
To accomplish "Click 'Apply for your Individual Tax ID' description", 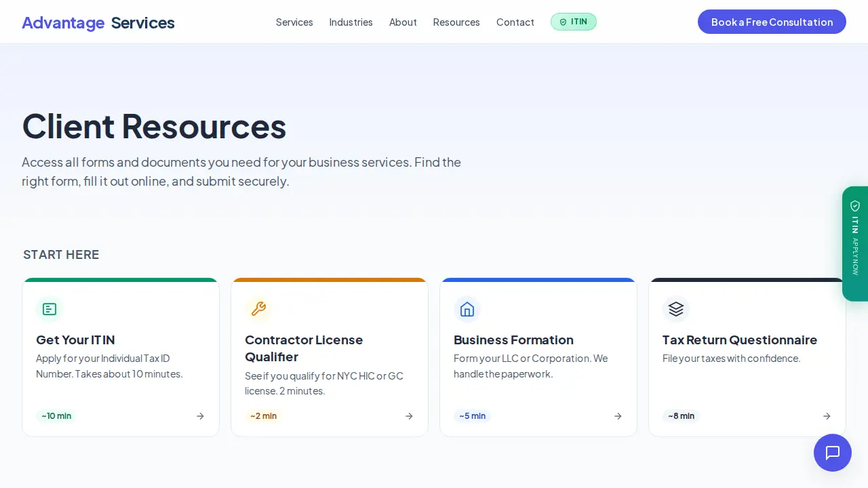I will click(109, 366).
